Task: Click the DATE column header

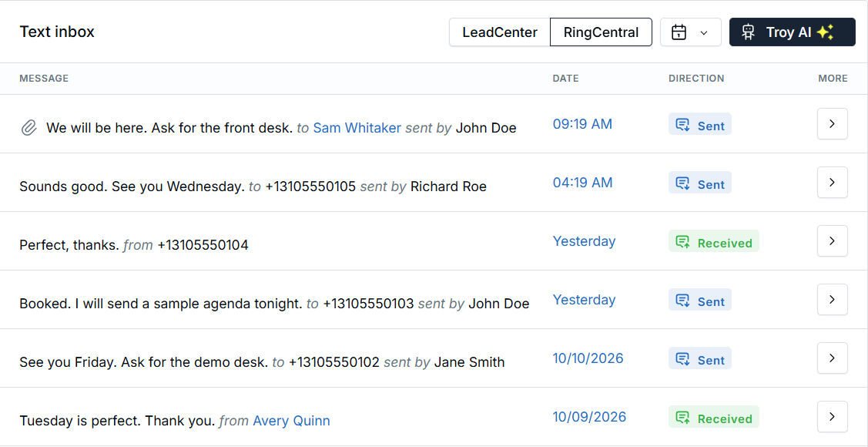Action: tap(566, 79)
